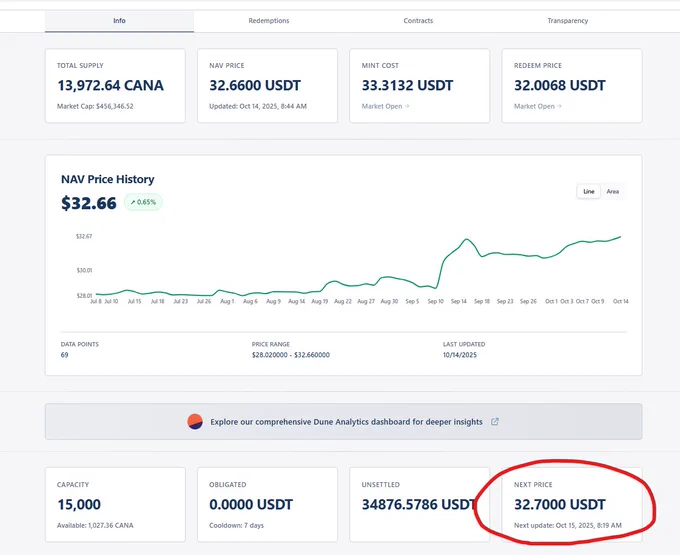
Task: Click the green 0.65% change badge
Action: pyautogui.click(x=143, y=202)
